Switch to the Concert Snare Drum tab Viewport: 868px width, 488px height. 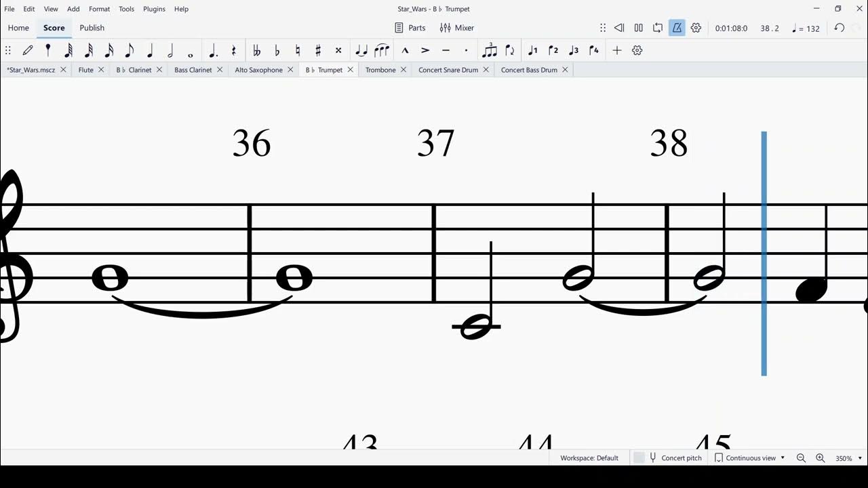click(x=448, y=70)
